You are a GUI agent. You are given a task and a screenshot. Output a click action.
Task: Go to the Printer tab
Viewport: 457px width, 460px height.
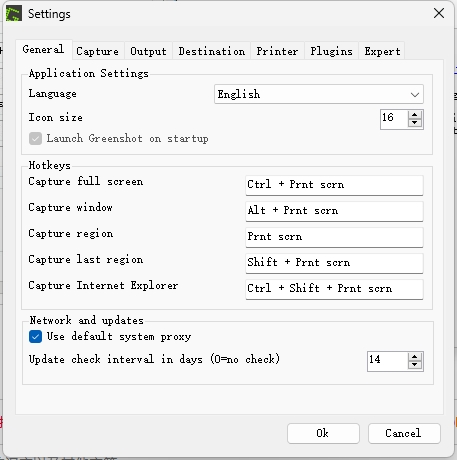pos(277,51)
